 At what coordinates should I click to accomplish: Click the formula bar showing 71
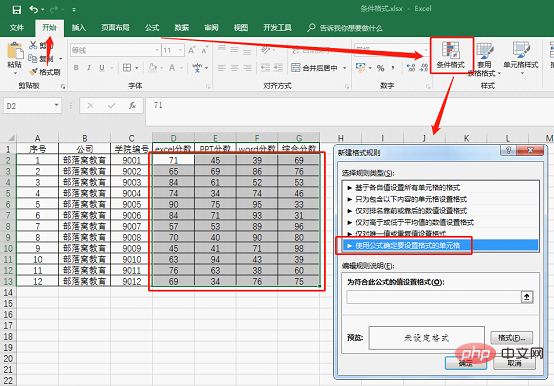[x=349, y=111]
